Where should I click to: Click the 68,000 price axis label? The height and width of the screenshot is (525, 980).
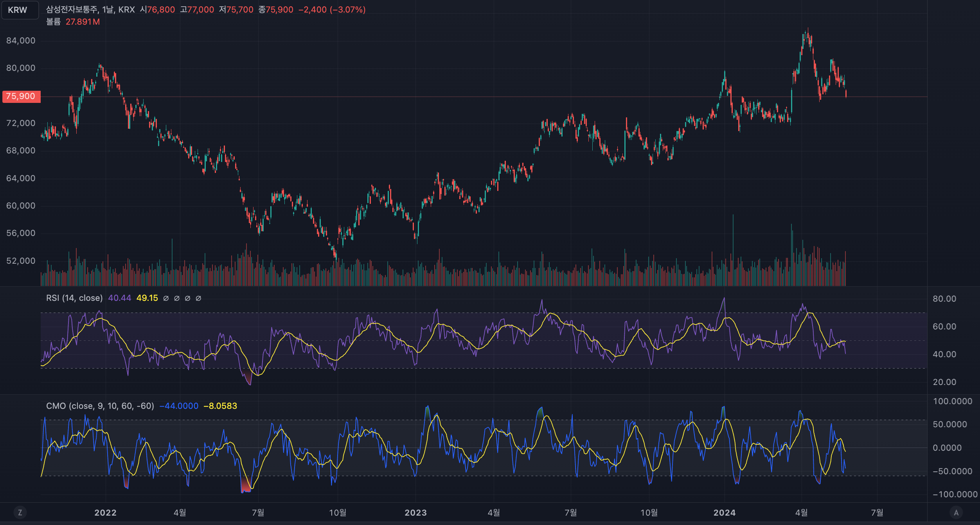[x=21, y=151]
